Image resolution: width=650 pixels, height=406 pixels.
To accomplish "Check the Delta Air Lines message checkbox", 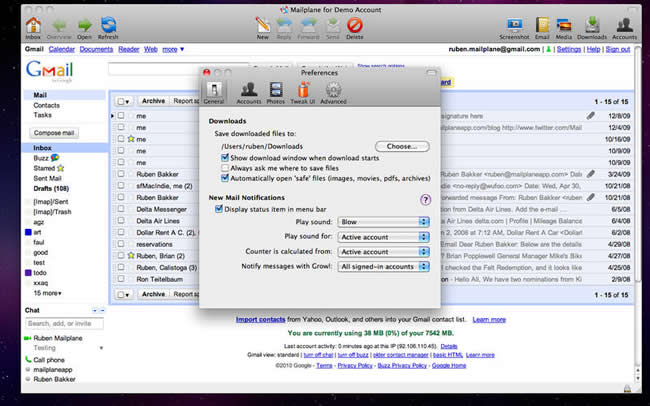I will point(121,221).
